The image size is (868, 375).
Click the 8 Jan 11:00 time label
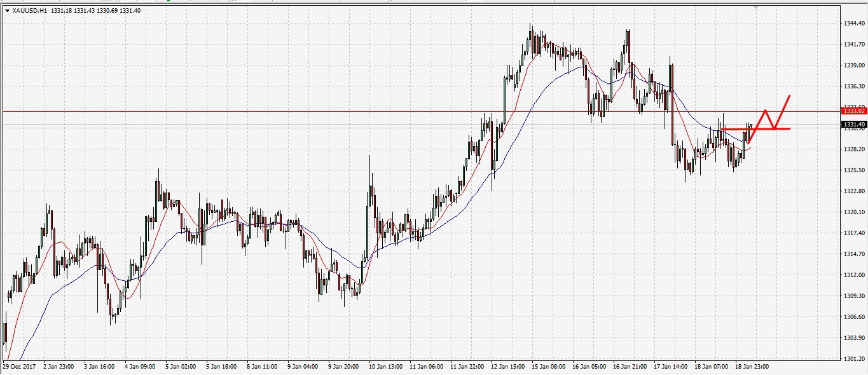[x=262, y=367]
